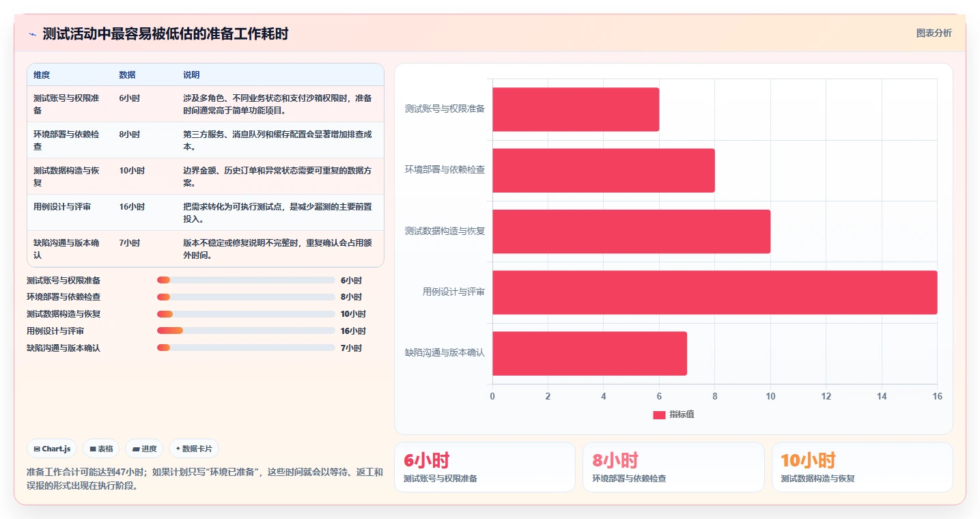This screenshot has height=519, width=980.
Task: Click the chart bar for 用例设计与评审
Action: pyautogui.click(x=715, y=292)
